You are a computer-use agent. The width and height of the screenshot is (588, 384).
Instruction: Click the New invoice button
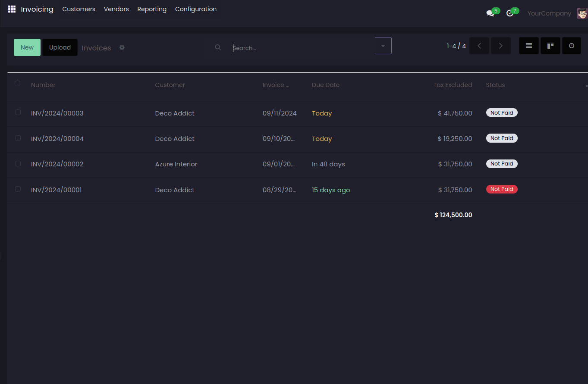pos(27,47)
